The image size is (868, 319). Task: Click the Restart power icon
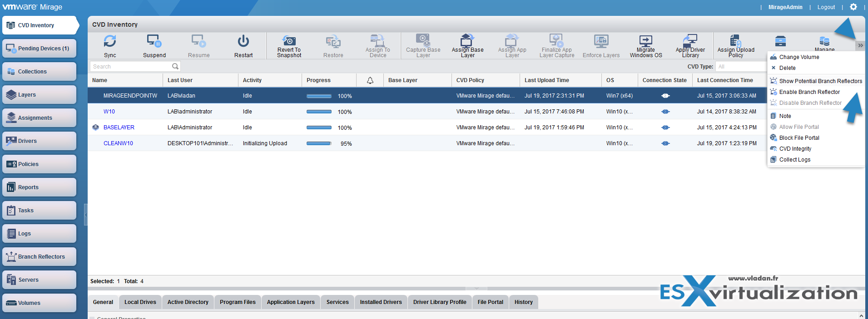point(243,41)
